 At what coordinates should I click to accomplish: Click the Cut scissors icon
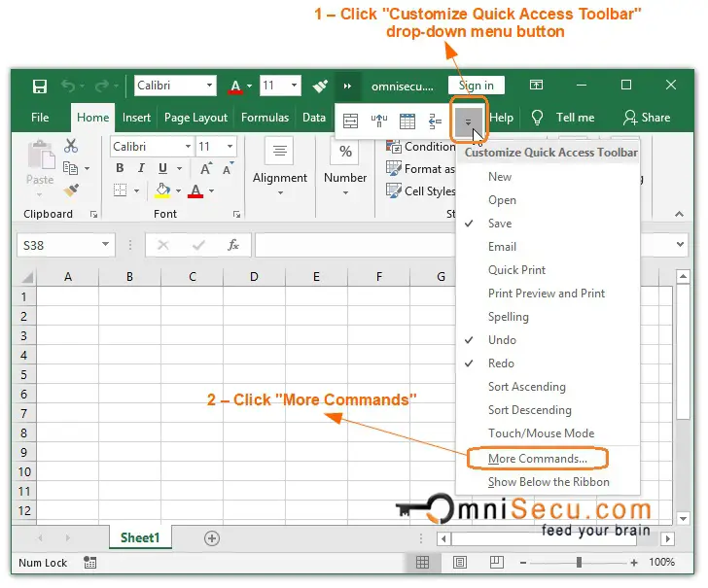(x=71, y=146)
